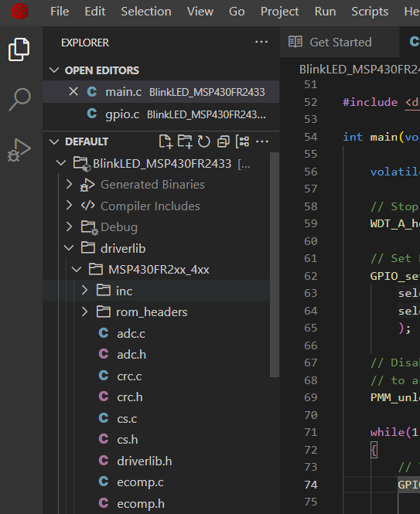Collapse the OPEN EDITORS section

pyautogui.click(x=54, y=70)
